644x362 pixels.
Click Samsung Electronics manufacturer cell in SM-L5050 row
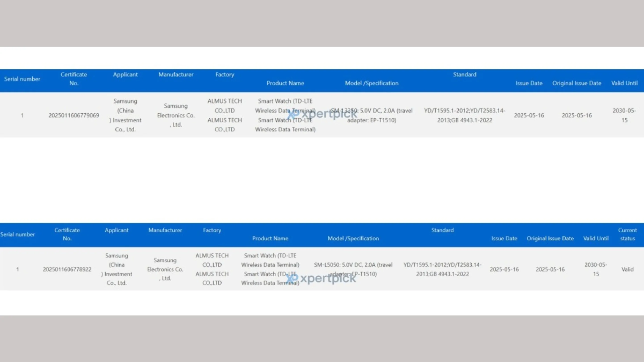pyautogui.click(x=165, y=269)
